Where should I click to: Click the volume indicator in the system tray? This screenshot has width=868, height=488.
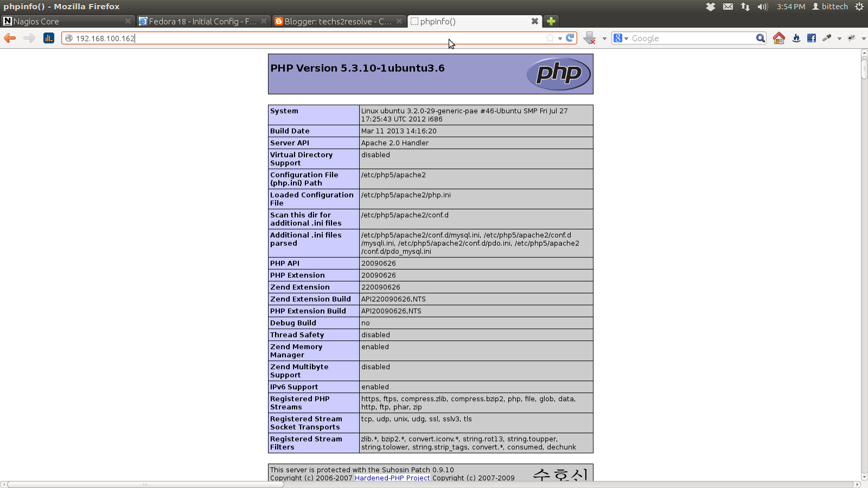[763, 7]
